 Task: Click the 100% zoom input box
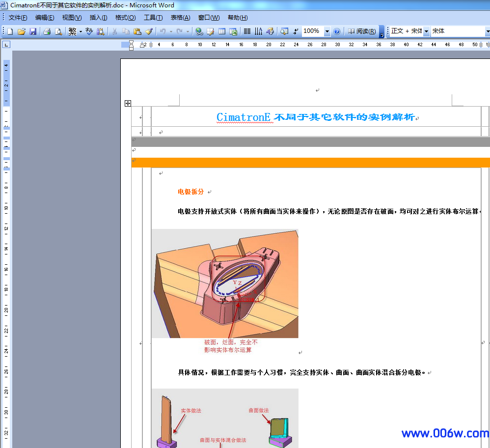coord(313,31)
